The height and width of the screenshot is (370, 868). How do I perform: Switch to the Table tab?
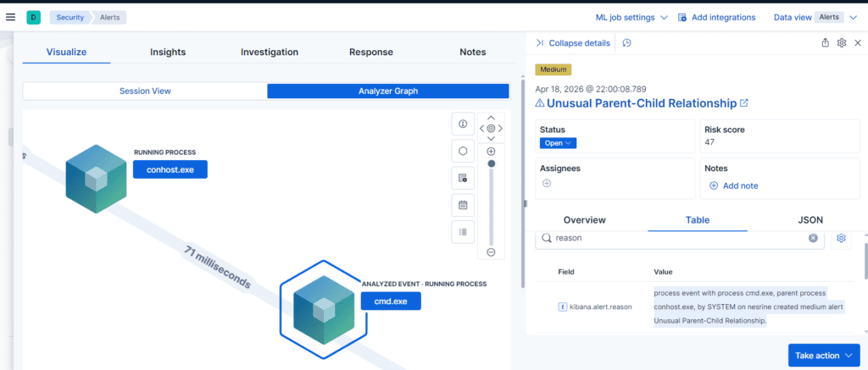pos(698,220)
